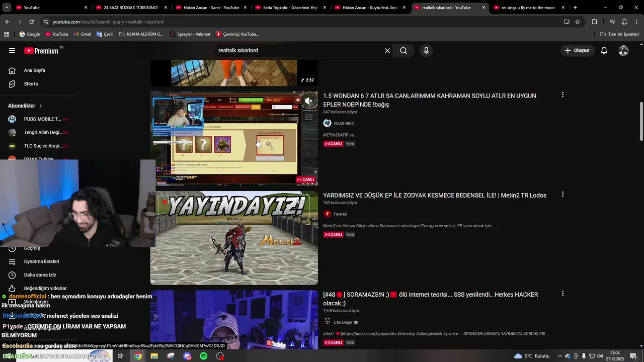644x362 pixels.
Task: Open the YARDIMSIZ VE DÜŞÜK EP video title
Action: (435, 196)
